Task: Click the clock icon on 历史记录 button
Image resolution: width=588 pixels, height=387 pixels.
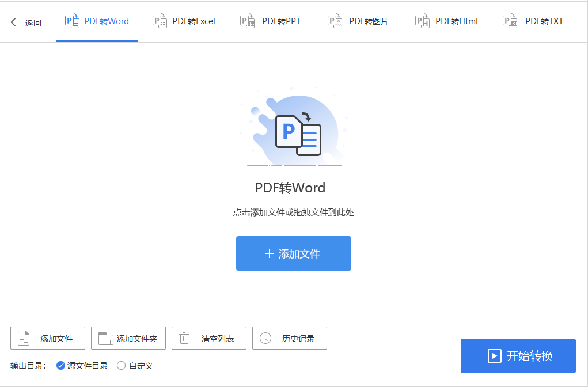Action: (264, 338)
